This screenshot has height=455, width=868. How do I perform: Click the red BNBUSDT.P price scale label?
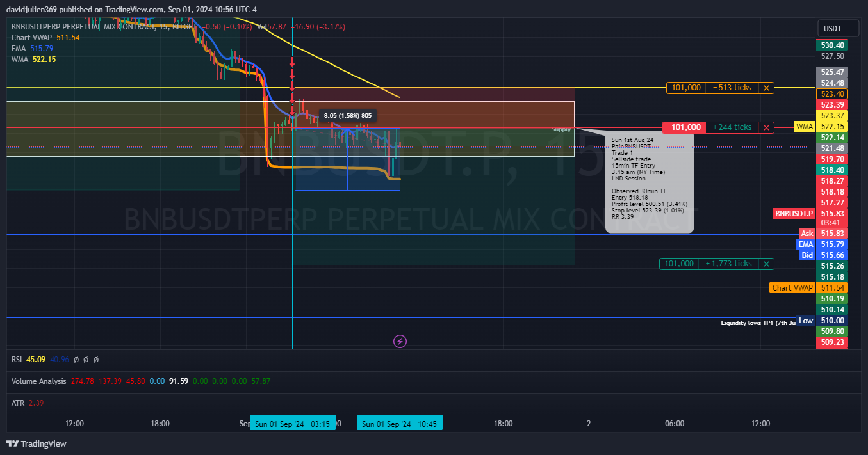[x=794, y=214]
